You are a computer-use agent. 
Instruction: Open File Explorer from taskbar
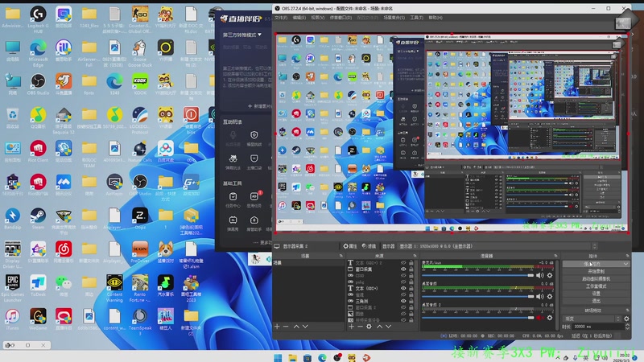[292, 358]
